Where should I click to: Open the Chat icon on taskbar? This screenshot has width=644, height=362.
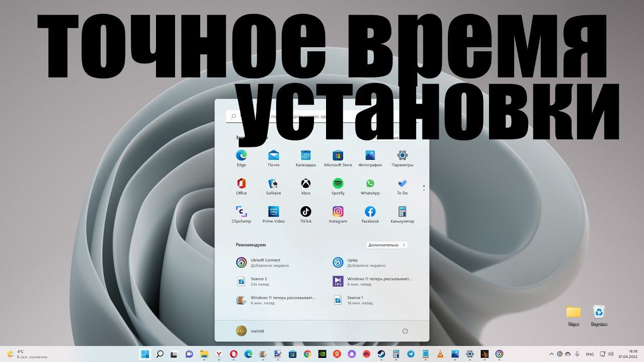[x=190, y=354]
